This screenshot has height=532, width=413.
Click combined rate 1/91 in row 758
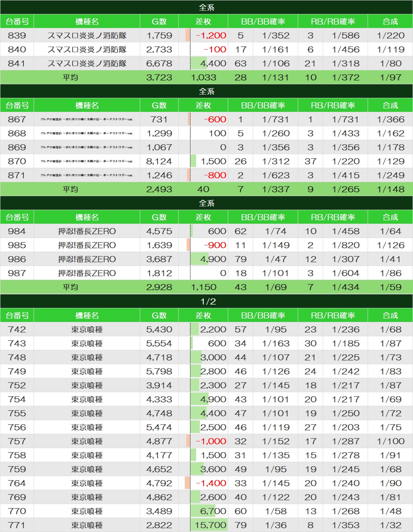(x=390, y=455)
